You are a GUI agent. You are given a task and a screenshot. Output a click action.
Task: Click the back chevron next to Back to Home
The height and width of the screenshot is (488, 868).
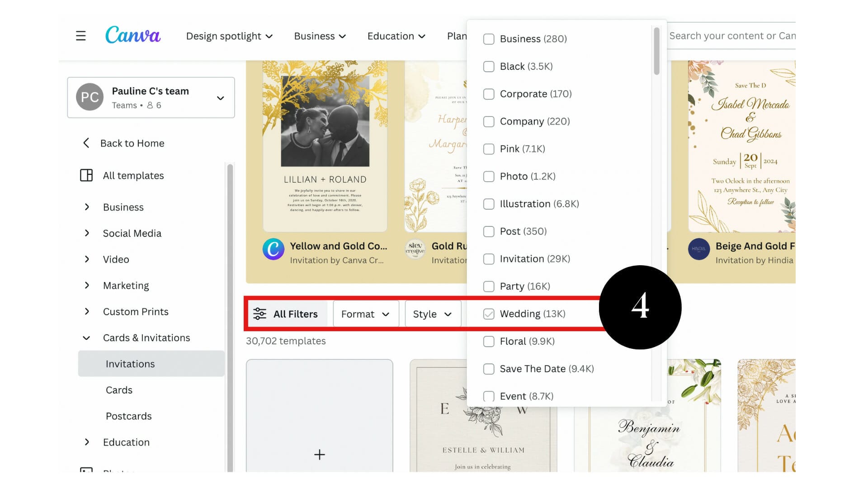point(86,143)
